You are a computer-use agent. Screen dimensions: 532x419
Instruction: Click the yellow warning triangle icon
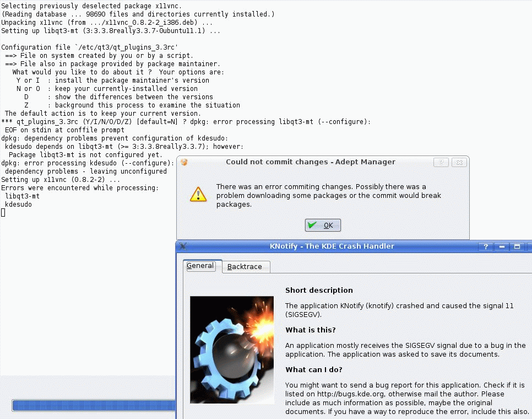(x=198, y=194)
